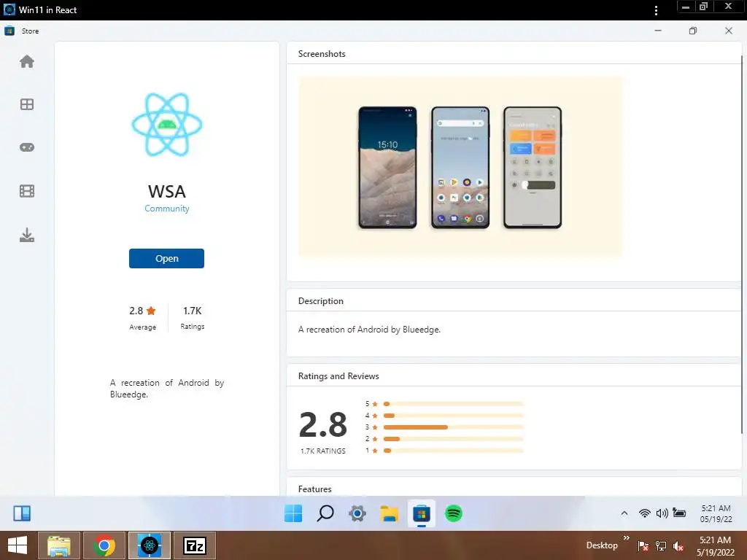Click Action Center flag in outer tray
This screenshot has width=747, height=560.
(643, 546)
